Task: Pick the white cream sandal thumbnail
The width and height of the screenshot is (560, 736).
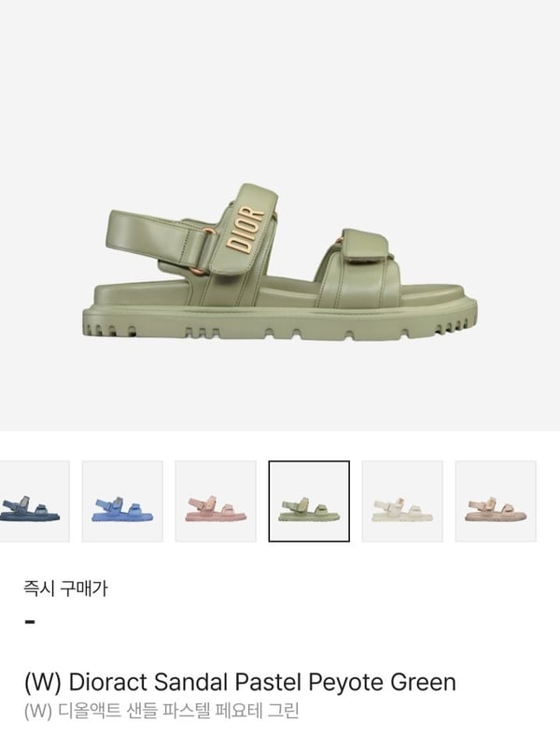Action: tap(402, 502)
